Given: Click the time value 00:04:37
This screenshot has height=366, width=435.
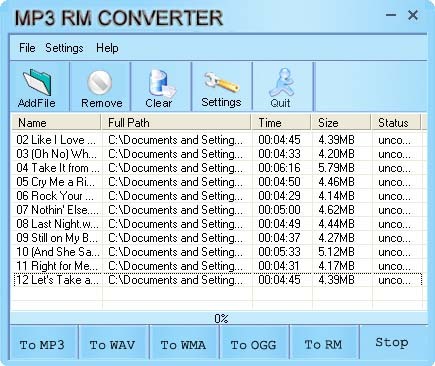Looking at the screenshot, I should (279, 238).
